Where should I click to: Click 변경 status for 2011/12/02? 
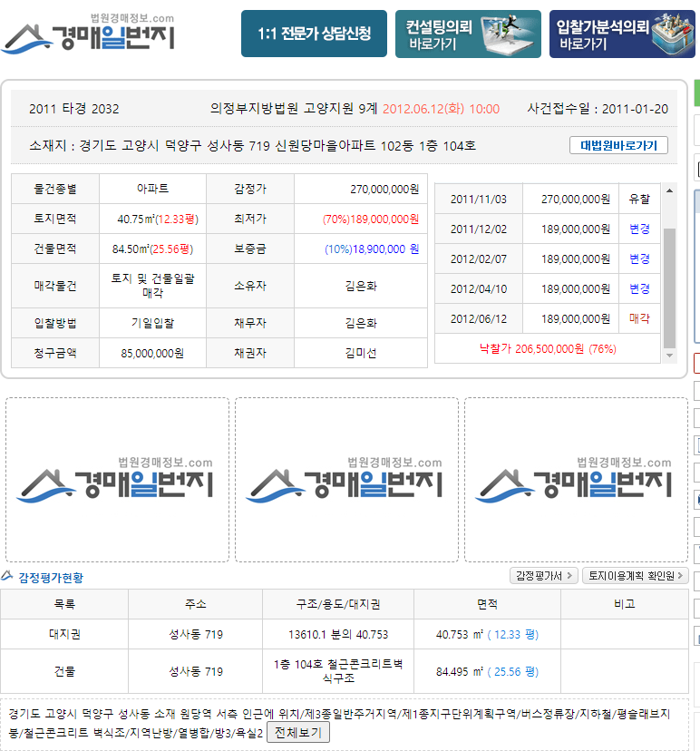639,229
